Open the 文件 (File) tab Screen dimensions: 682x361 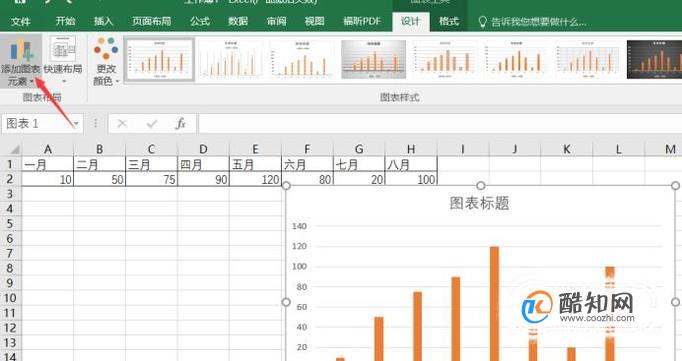[x=20, y=21]
